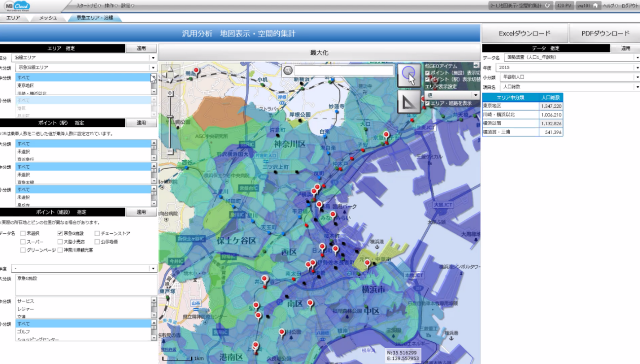640x364 pixels.
Task: Select the circle area selection tool
Action: 409,75
